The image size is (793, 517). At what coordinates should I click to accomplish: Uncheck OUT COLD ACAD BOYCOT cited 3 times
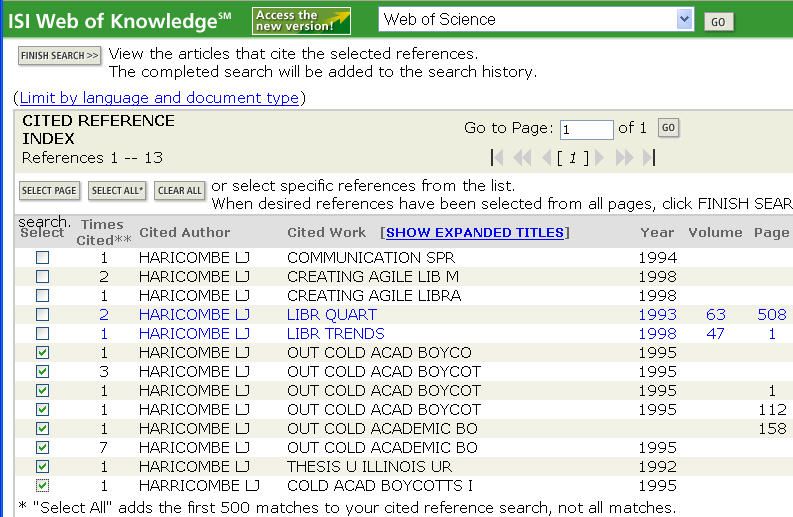[x=42, y=371]
